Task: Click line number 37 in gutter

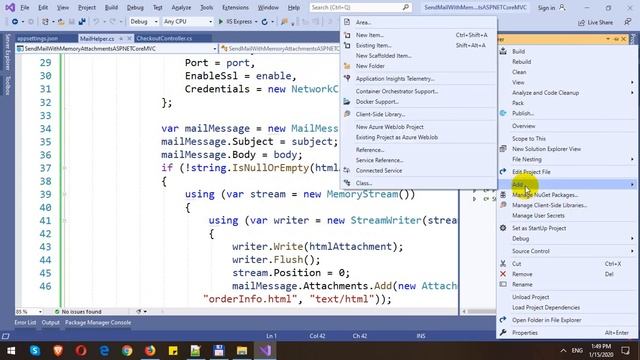Action: [x=45, y=168]
